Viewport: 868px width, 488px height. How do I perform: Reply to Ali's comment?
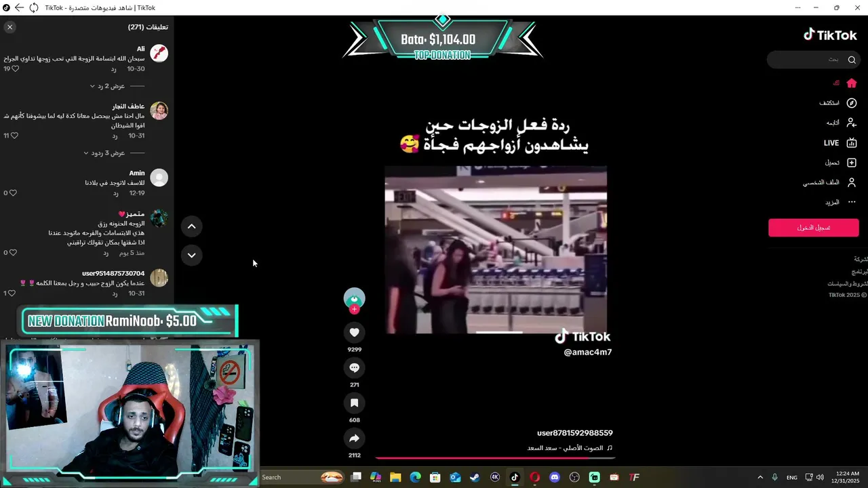(x=114, y=69)
